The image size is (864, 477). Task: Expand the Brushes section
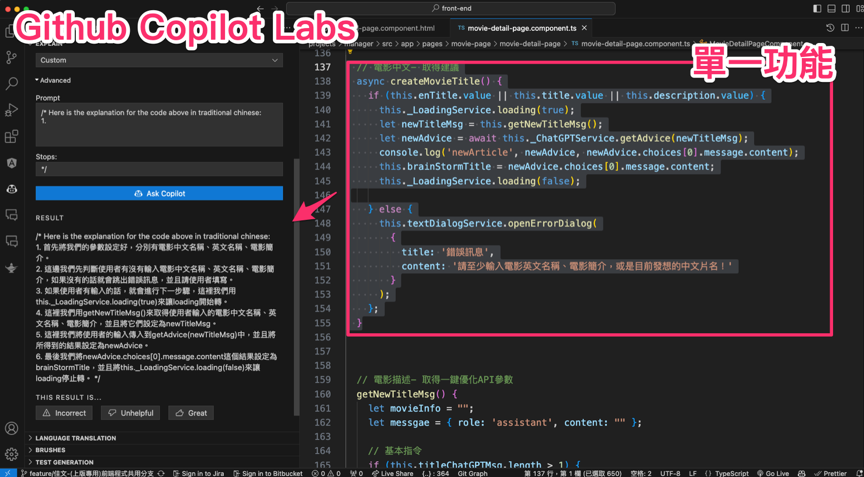pyautogui.click(x=47, y=450)
